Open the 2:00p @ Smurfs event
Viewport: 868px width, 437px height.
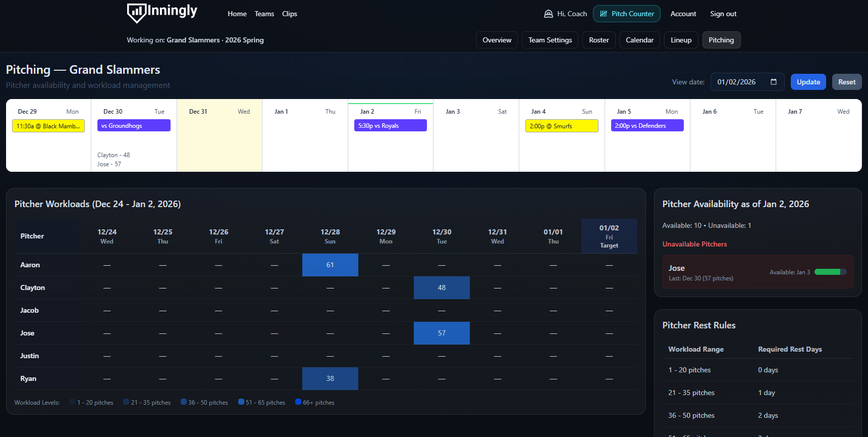point(561,126)
